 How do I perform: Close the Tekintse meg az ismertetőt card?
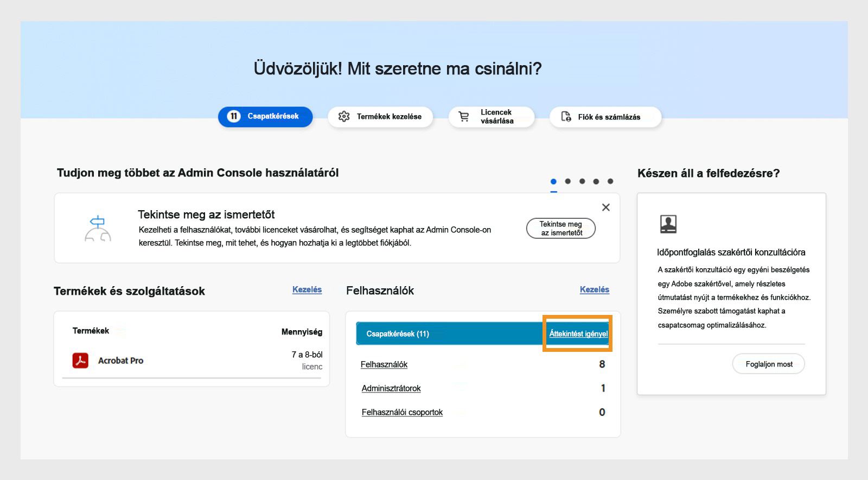coord(606,207)
